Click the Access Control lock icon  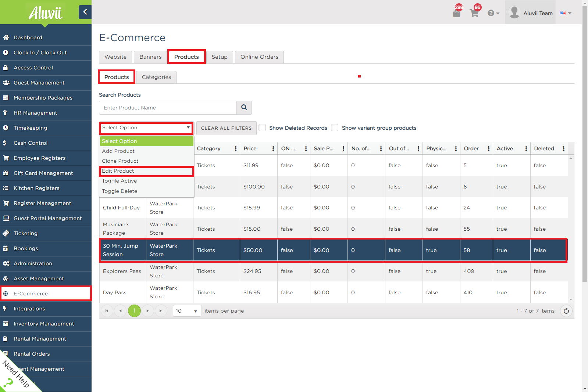click(x=6, y=68)
